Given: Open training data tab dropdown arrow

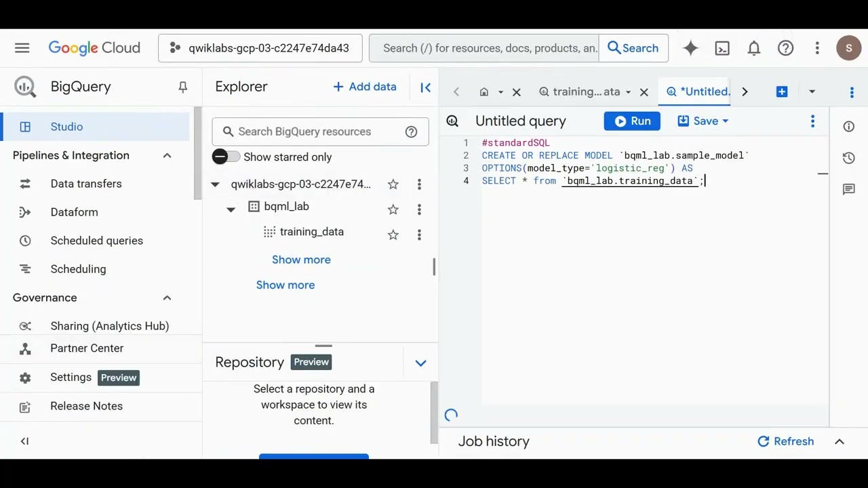Looking at the screenshot, I should click(628, 91).
